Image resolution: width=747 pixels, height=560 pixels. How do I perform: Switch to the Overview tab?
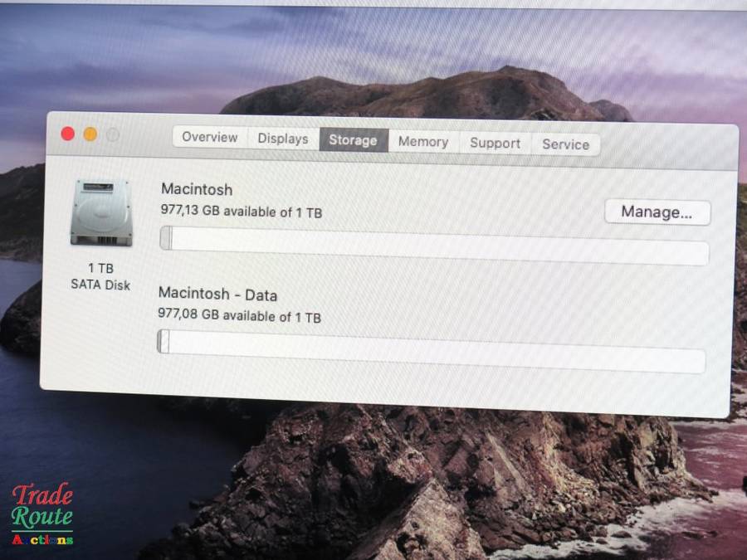209,138
